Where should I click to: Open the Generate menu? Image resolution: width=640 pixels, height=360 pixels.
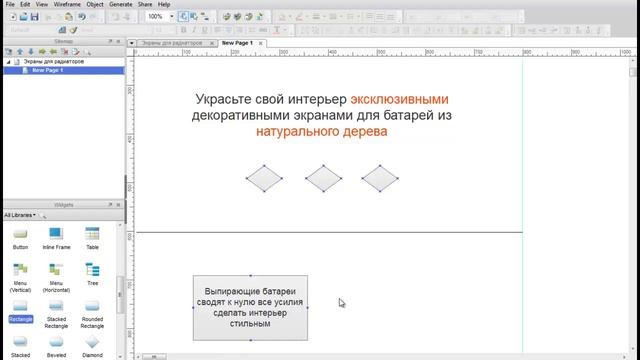tap(120, 4)
